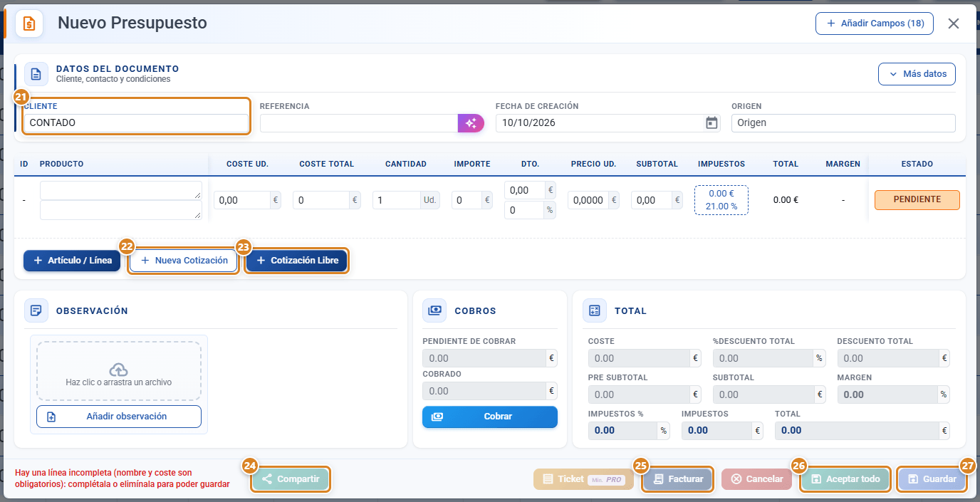Click the Guardar button

[x=932, y=479]
